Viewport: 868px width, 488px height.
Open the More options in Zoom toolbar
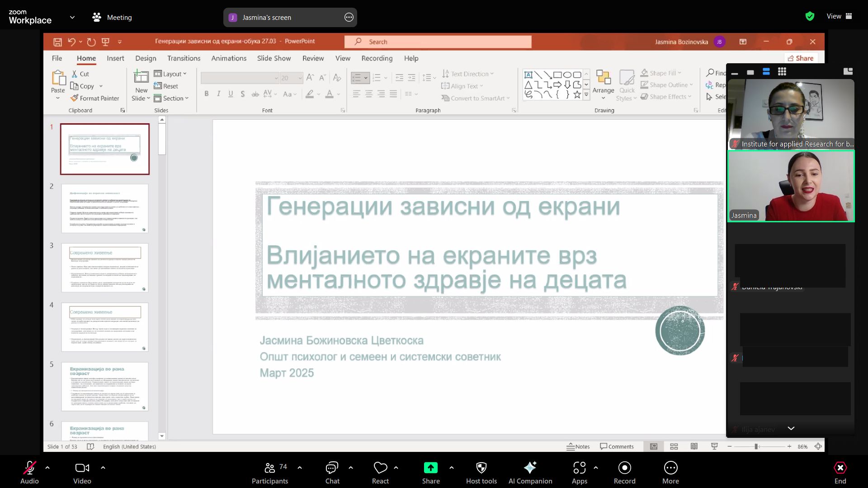coord(671,473)
